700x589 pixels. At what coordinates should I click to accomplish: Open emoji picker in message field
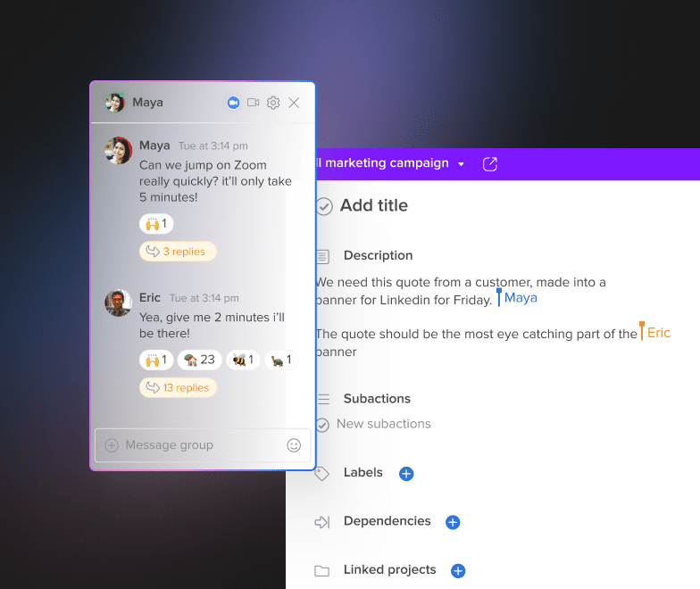[294, 445]
